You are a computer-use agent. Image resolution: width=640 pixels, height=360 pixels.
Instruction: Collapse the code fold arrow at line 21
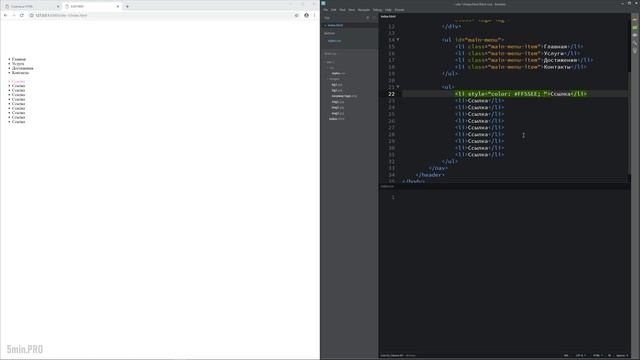click(x=398, y=87)
